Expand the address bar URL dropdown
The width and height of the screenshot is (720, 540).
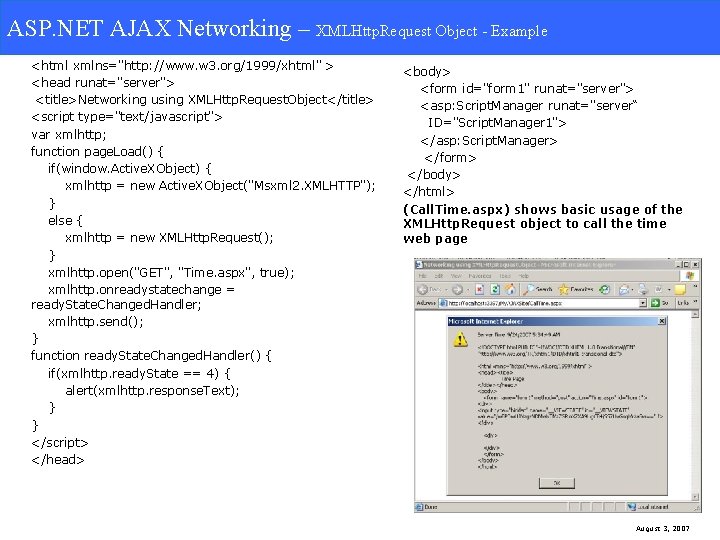642,303
